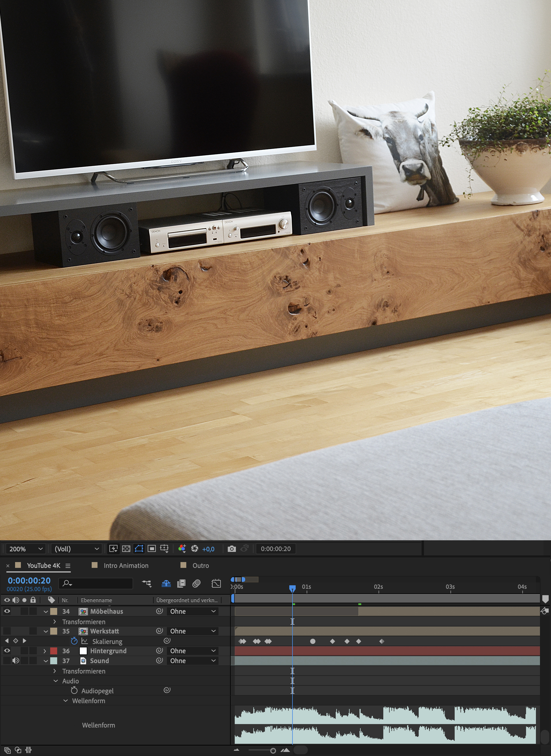Screen dimensions: 551x756
Task: Click the layer search input field
Action: [x=96, y=584]
